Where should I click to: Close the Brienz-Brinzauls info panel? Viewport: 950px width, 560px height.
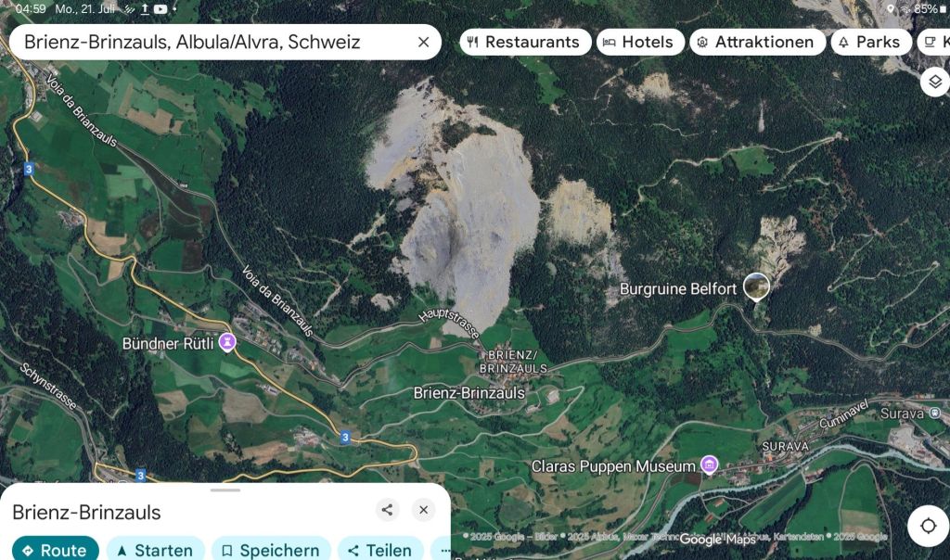click(423, 510)
